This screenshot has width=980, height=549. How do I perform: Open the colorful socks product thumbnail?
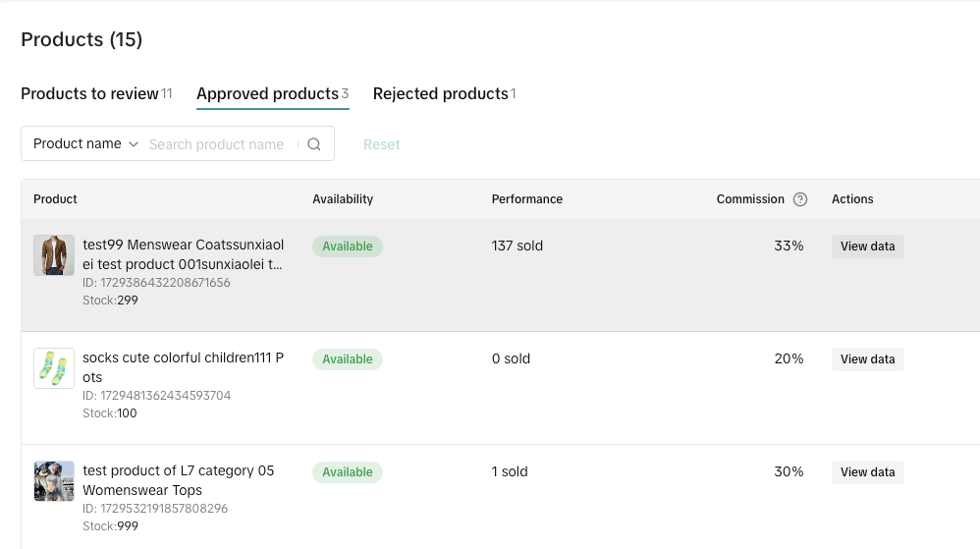(x=54, y=368)
